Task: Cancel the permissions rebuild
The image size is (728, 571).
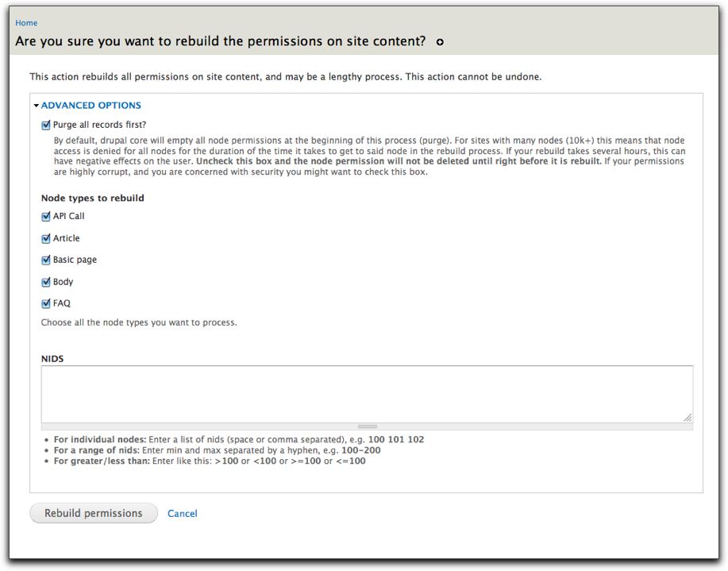Action: point(182,513)
